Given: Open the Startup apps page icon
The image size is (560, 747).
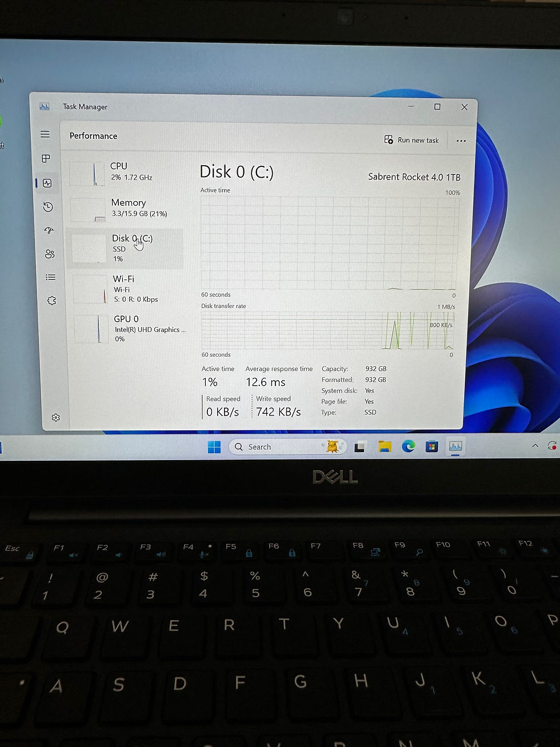Looking at the screenshot, I should (x=49, y=230).
